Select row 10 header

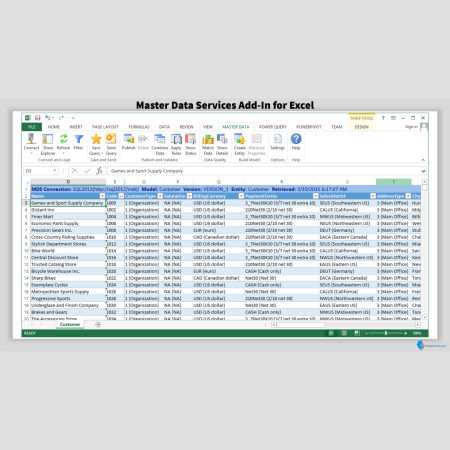(26, 251)
